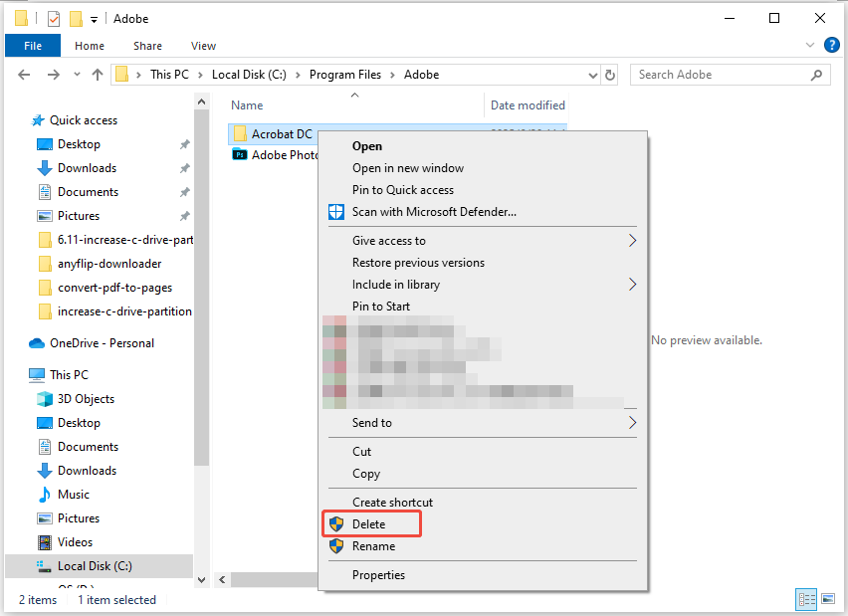The height and width of the screenshot is (616, 848).
Task: Choose Scan with Microsoft Defender
Action: coord(434,212)
